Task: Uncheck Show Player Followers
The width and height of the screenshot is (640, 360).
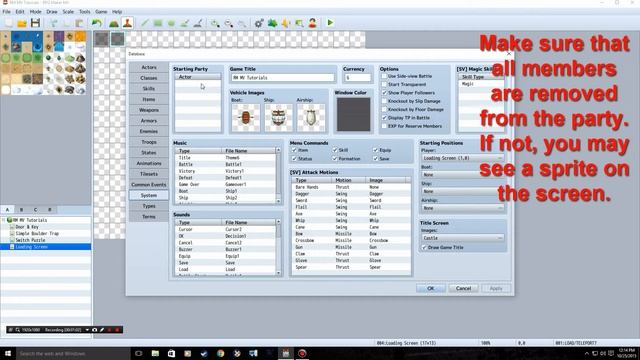Action: [x=384, y=93]
